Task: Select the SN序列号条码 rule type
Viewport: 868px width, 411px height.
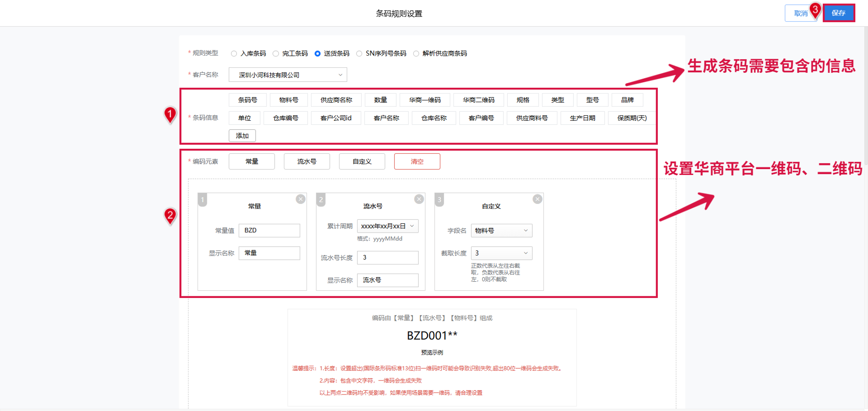Action: (359, 53)
